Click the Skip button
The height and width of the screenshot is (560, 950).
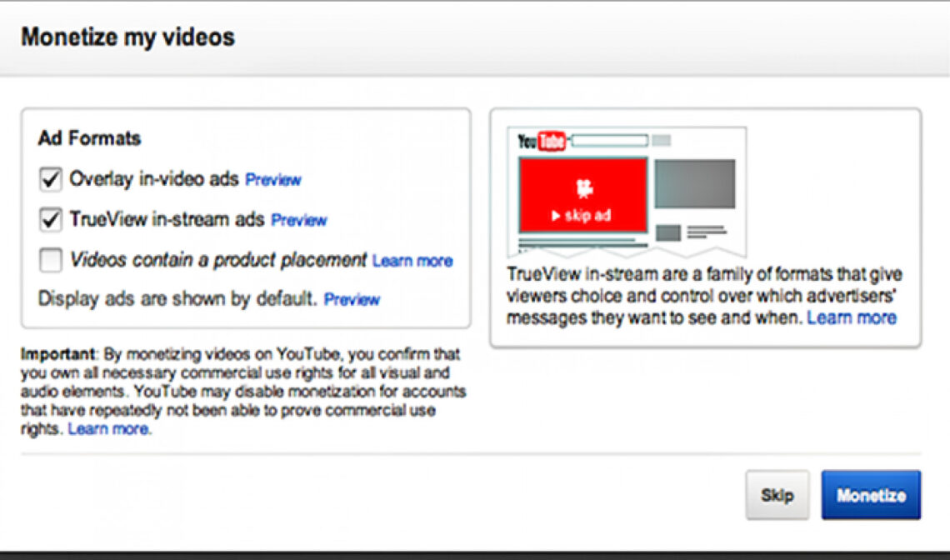(x=777, y=493)
